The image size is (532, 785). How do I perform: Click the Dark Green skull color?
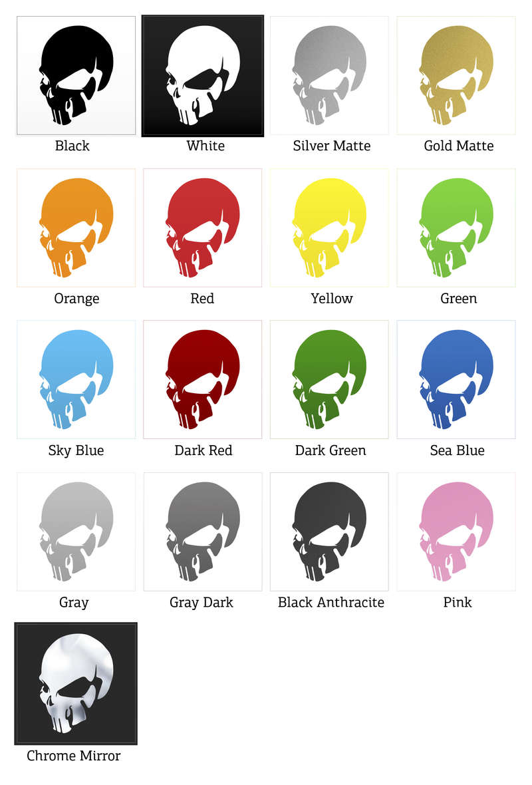click(329, 379)
